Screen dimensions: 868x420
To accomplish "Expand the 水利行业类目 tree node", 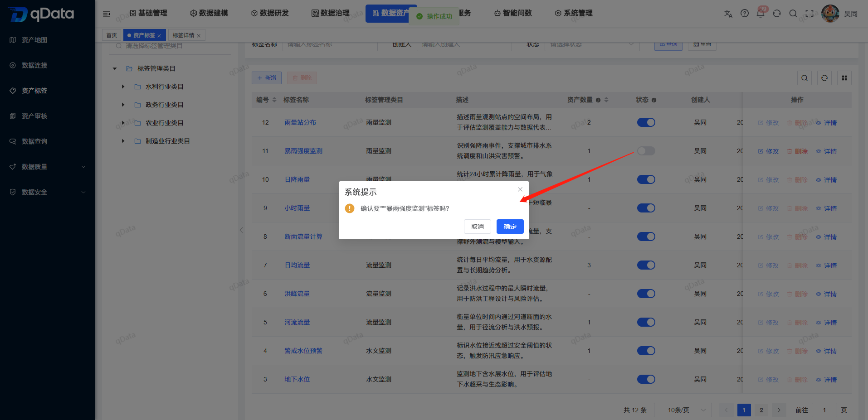I will 123,87.
